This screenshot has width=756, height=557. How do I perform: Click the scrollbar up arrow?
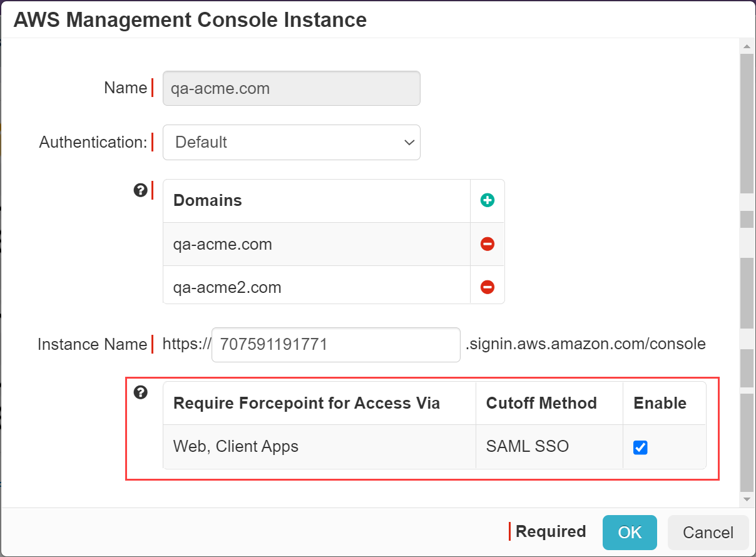pyautogui.click(x=747, y=45)
